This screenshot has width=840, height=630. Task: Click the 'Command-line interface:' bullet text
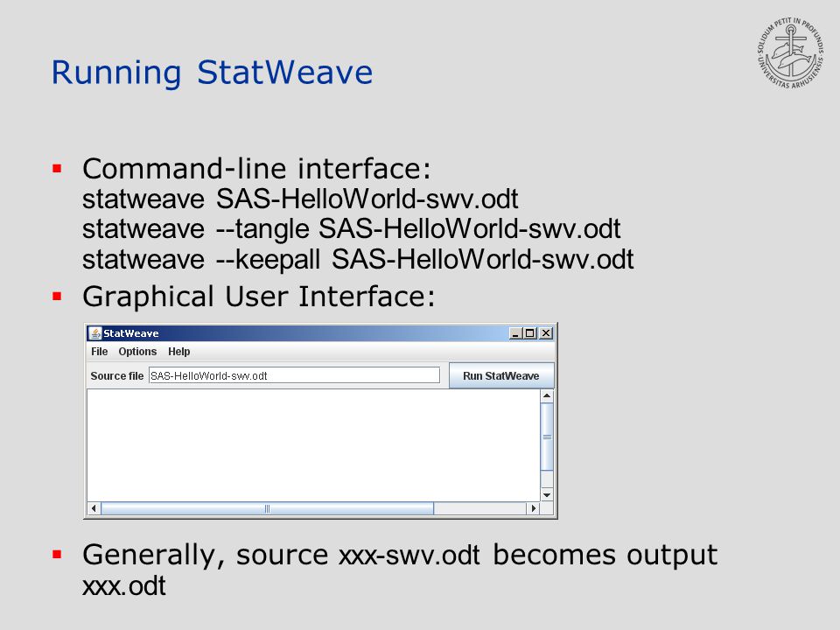click(256, 169)
